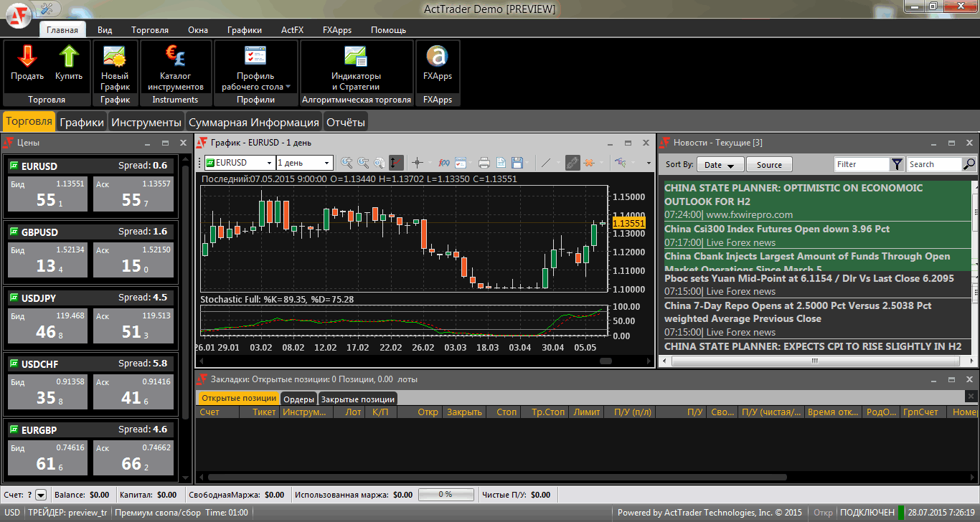Image resolution: width=980 pixels, height=522 pixels.
Task: Expand the chart toolbar overflow arrow
Action: 649,163
